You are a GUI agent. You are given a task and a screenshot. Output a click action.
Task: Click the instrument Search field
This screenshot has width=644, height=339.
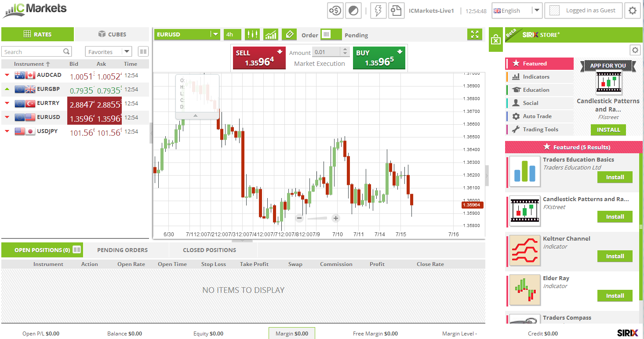tap(33, 52)
